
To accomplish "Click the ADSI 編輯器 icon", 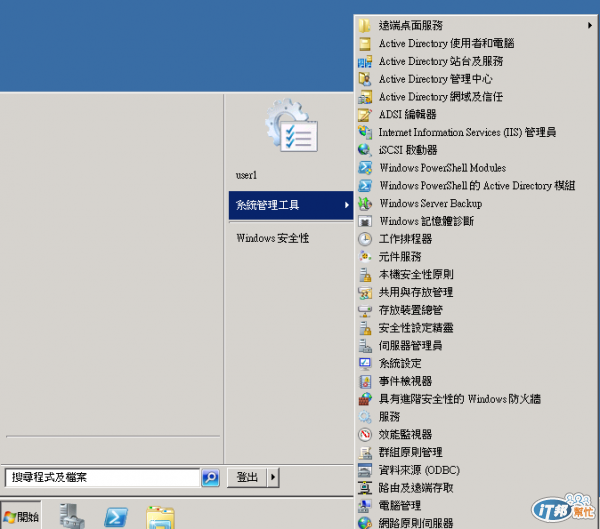I will click(x=365, y=114).
